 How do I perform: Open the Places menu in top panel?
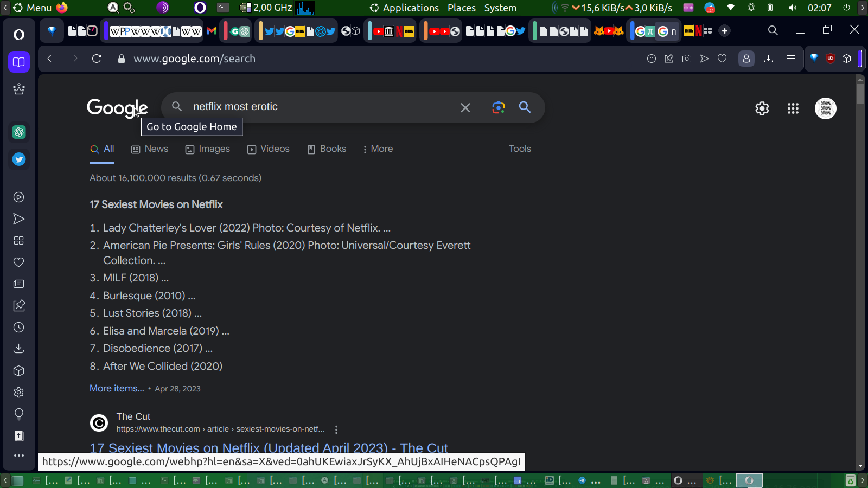point(462,8)
